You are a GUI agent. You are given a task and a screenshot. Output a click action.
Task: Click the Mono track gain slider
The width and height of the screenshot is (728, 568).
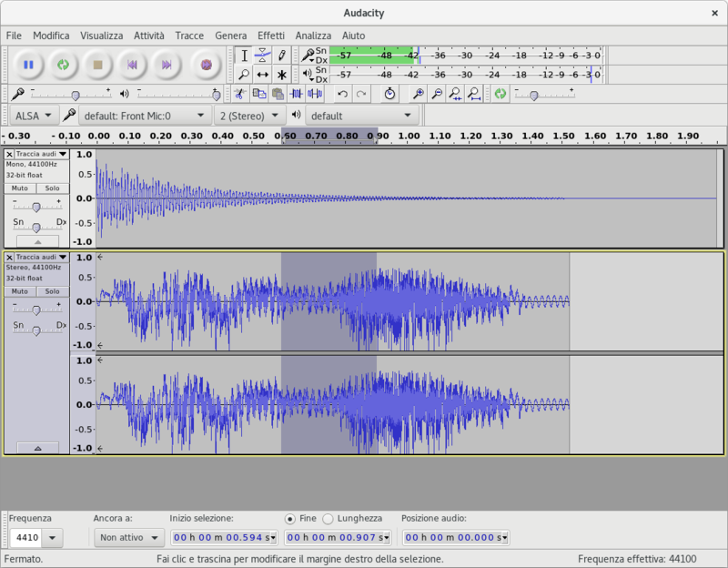35,207
